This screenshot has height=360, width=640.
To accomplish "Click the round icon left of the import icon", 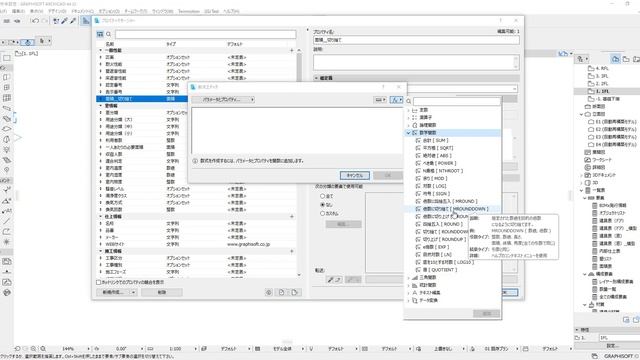I will [x=269, y=292].
